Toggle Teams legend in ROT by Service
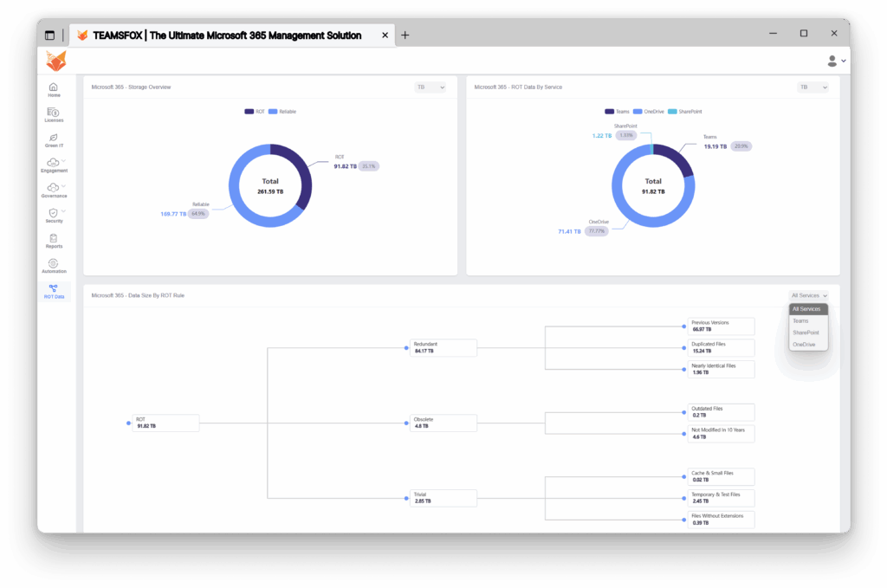 pos(617,112)
